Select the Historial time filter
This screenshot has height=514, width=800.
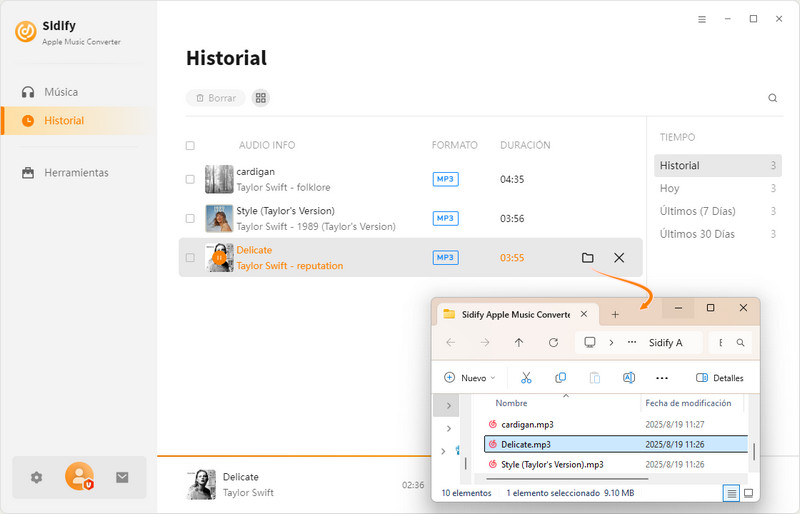[717, 165]
